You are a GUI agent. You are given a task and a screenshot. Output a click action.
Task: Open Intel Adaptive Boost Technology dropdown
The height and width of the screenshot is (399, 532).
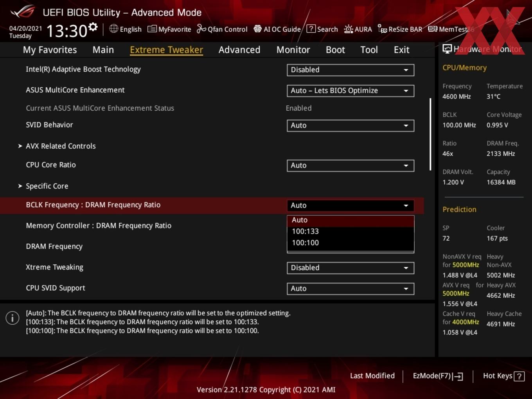click(x=350, y=70)
